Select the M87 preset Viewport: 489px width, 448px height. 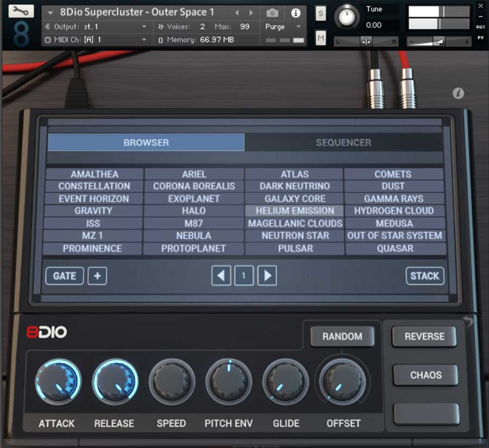tap(193, 223)
